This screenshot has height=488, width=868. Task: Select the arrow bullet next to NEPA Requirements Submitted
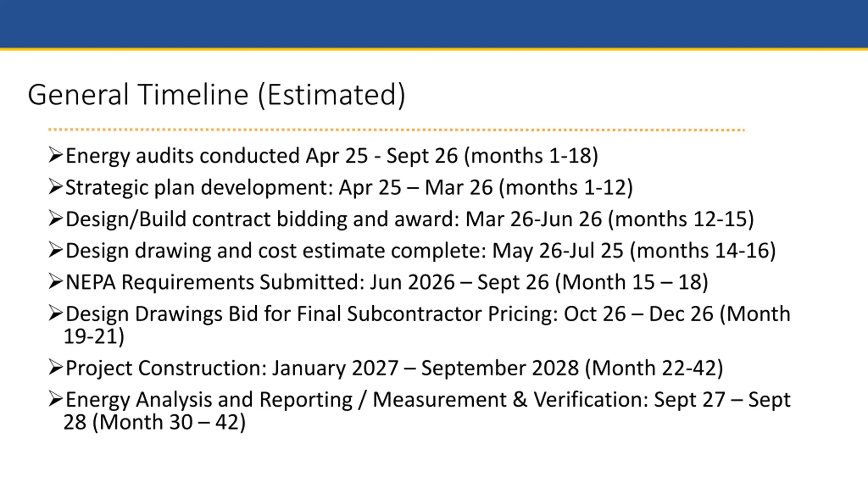click(x=56, y=281)
